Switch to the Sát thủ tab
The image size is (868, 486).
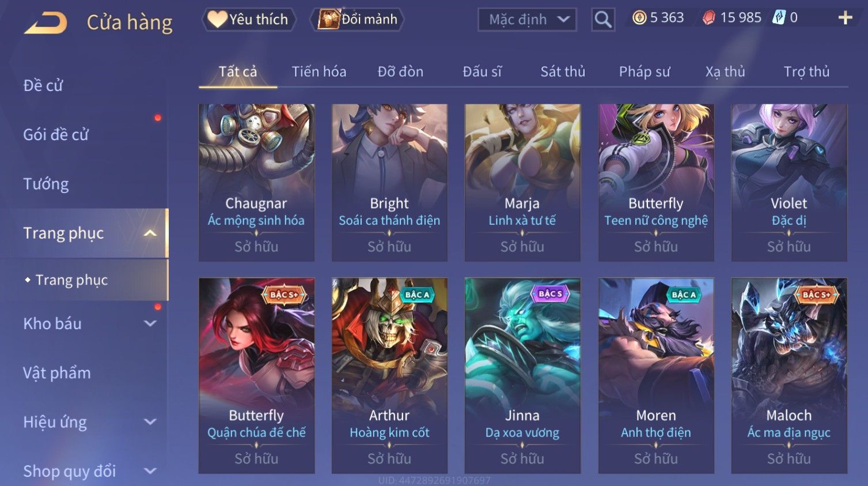(x=563, y=71)
